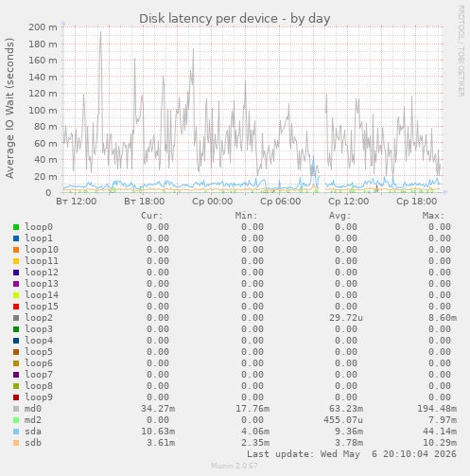Click the loop9 dark red swatch

[16, 397]
